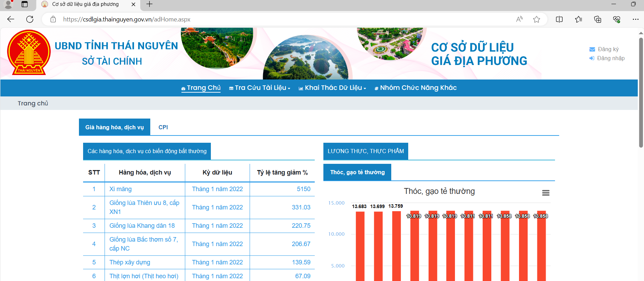The height and width of the screenshot is (281, 644).
Task: Expand Khai Thác Dữ Liệu dropdown
Action: [x=332, y=88]
